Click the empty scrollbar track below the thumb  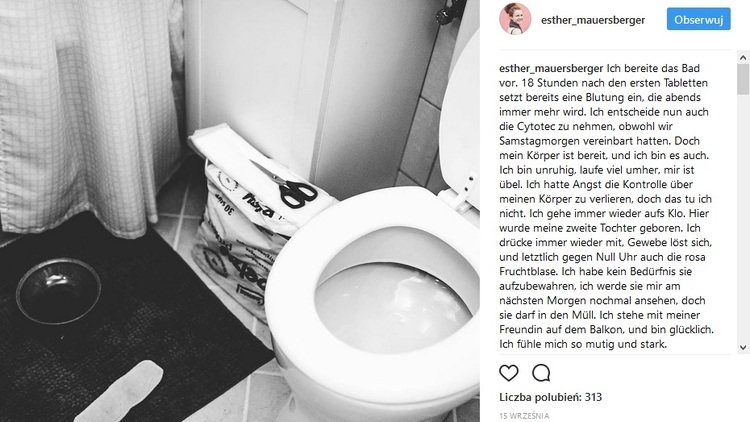click(743, 218)
